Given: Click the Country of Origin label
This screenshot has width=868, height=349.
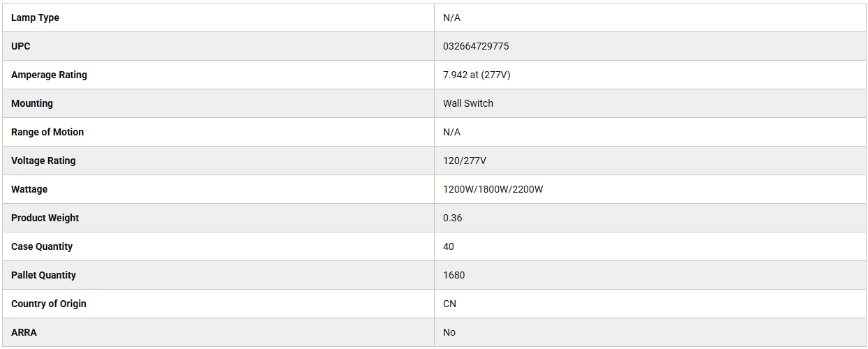Looking at the screenshot, I should point(49,304).
